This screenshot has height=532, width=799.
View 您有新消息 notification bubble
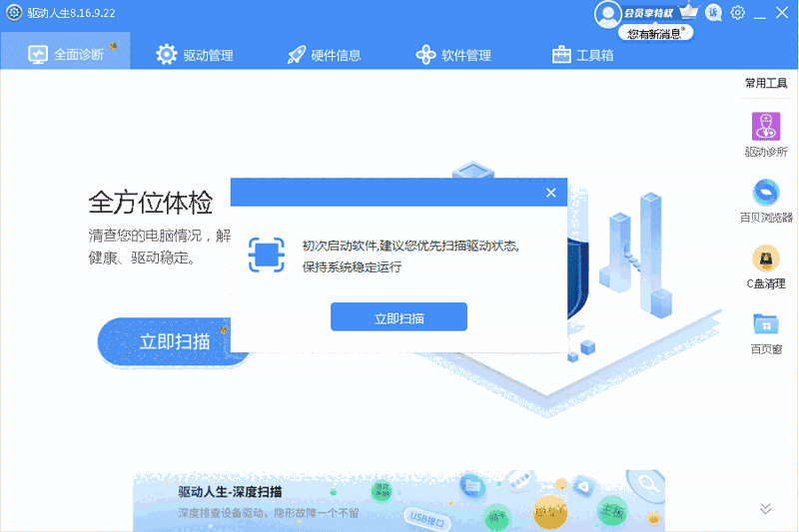click(x=655, y=34)
